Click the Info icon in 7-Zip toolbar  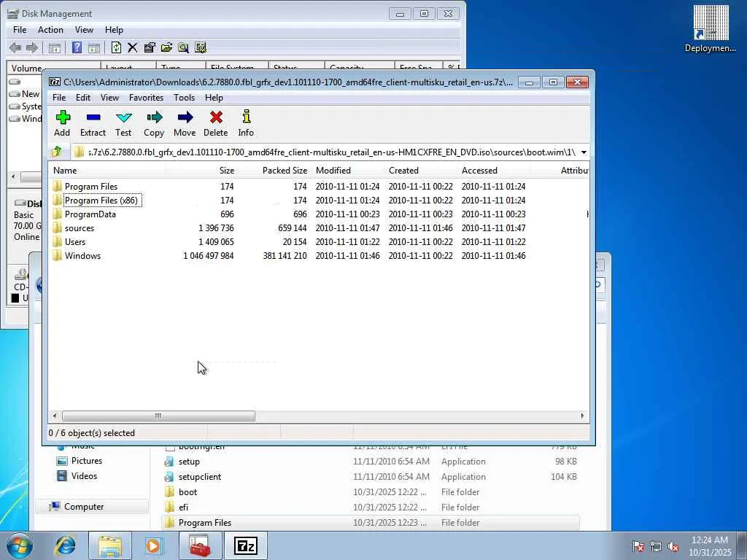click(x=246, y=123)
